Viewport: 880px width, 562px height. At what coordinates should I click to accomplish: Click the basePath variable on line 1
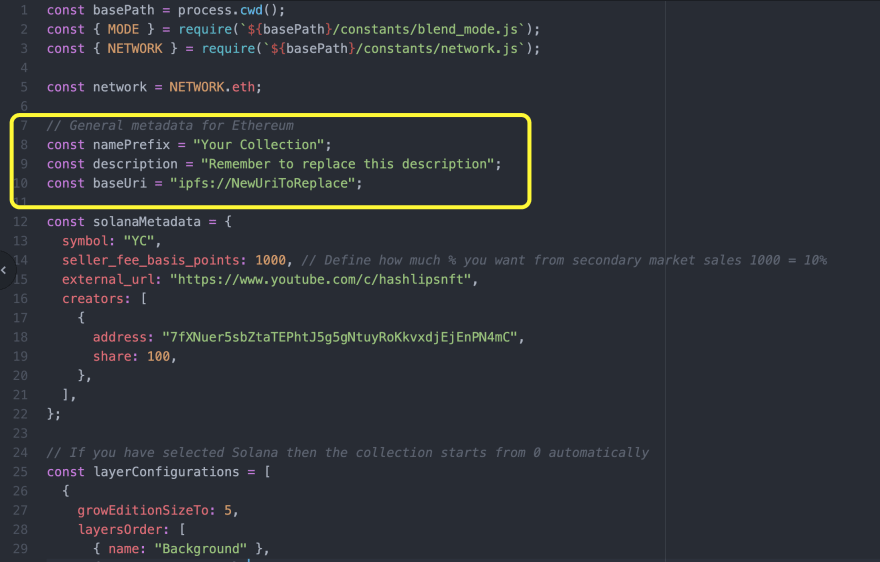point(123,10)
